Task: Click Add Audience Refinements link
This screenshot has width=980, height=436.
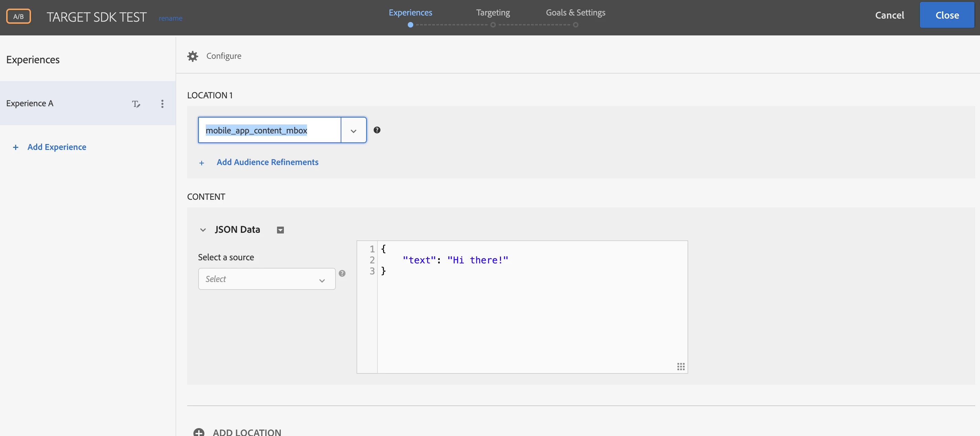Action: (267, 162)
